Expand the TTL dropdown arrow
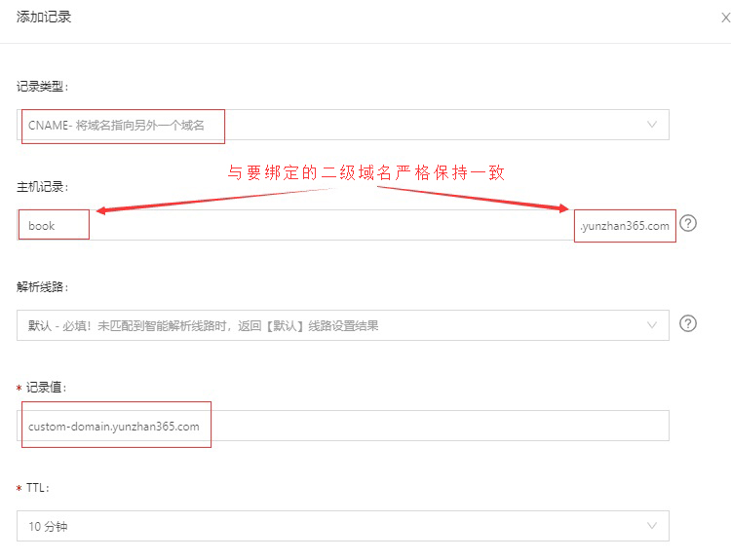Viewport: 731px width, 560px height. (652, 526)
